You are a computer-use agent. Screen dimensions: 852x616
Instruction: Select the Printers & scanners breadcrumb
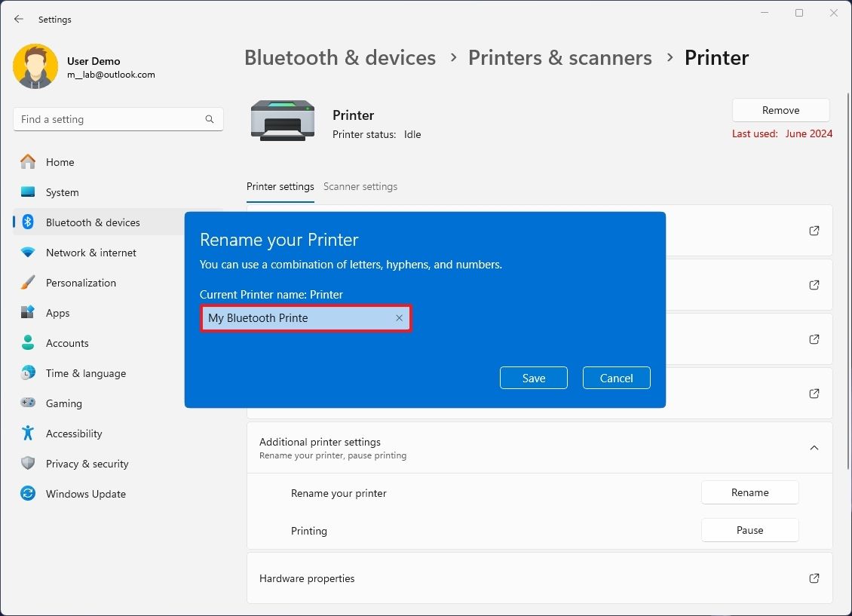tap(560, 57)
